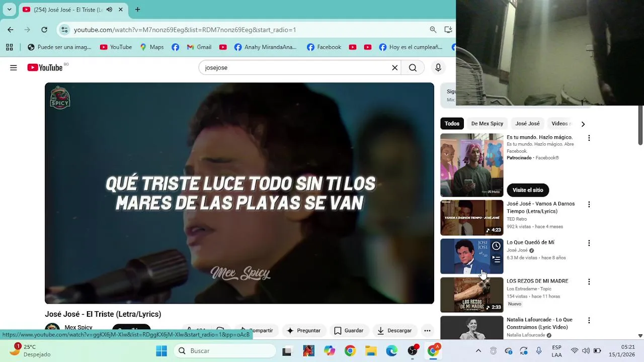Open Vamos A Darnos Tiempo thumbnail
Screen dimensions: 644x362
(472, 218)
